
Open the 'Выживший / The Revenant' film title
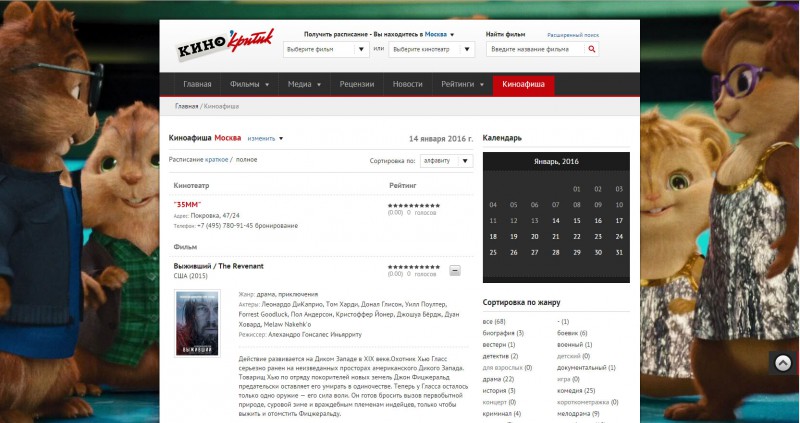tap(218, 266)
